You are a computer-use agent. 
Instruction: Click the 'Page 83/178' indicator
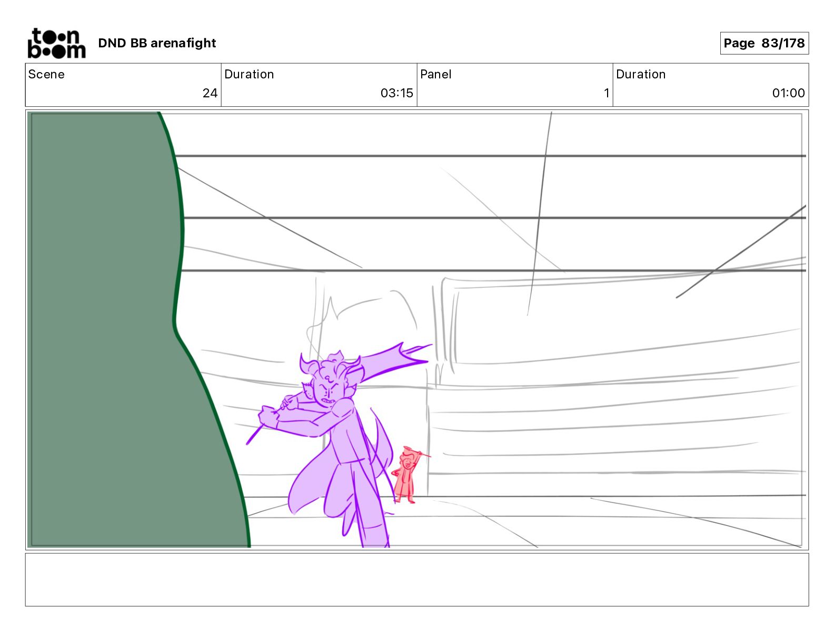coord(764,43)
